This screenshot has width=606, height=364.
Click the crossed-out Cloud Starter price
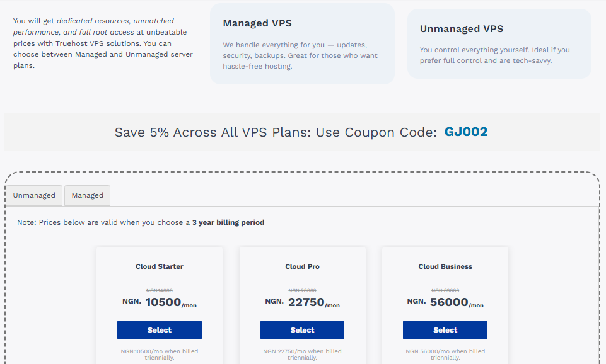159,290
